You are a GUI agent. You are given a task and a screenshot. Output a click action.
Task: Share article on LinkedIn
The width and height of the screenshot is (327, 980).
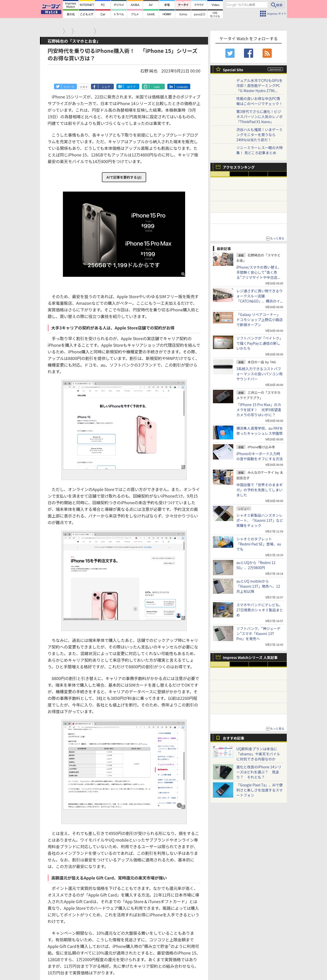coord(179,87)
